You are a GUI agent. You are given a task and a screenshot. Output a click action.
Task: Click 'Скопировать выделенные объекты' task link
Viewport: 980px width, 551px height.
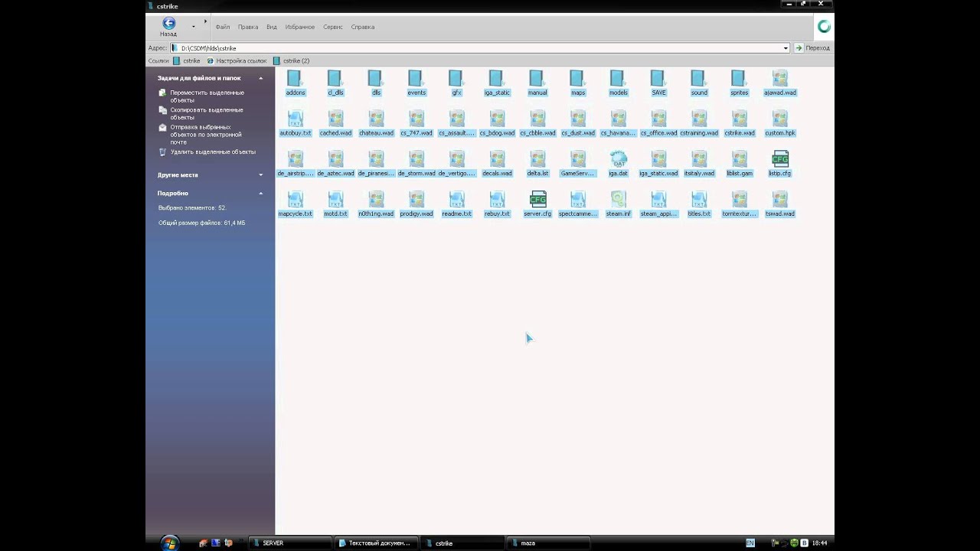(x=207, y=113)
